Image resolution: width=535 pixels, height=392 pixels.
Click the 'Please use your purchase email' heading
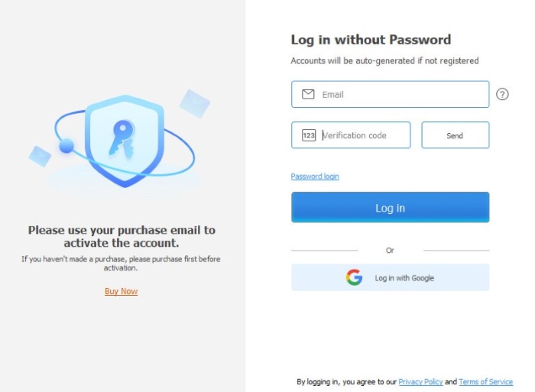122,236
